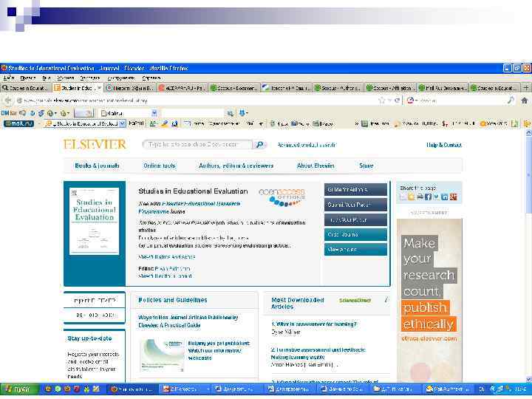The image size is (532, 399).
Task: Click the open access options logo
Action: point(282,197)
